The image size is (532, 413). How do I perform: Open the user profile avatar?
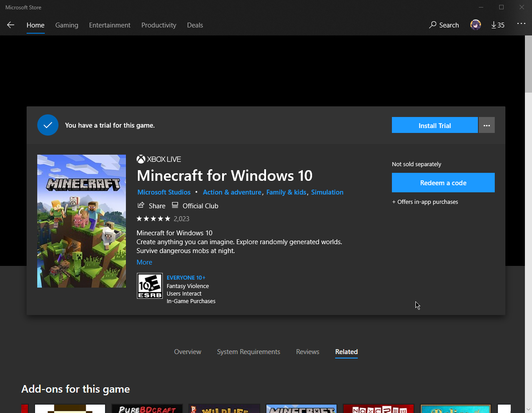(476, 25)
